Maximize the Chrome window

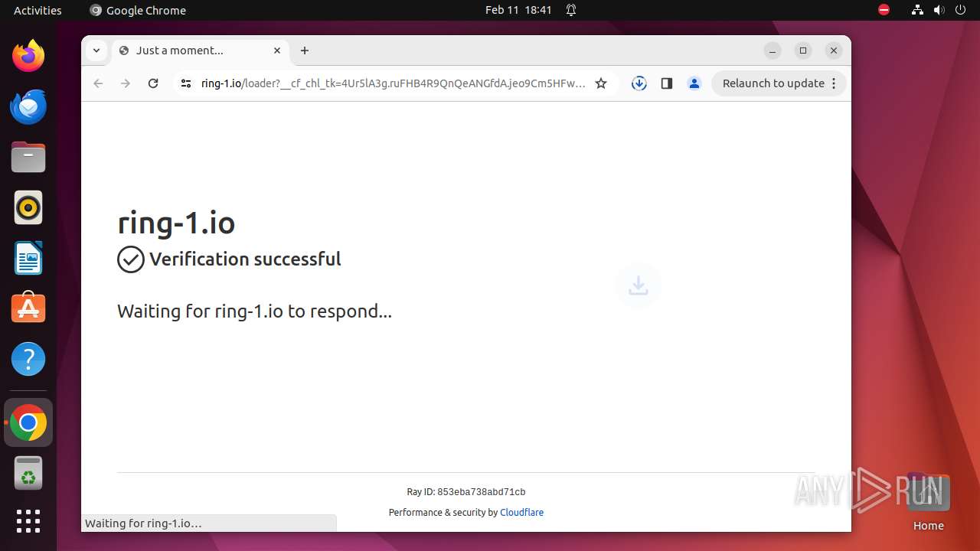[x=803, y=51]
